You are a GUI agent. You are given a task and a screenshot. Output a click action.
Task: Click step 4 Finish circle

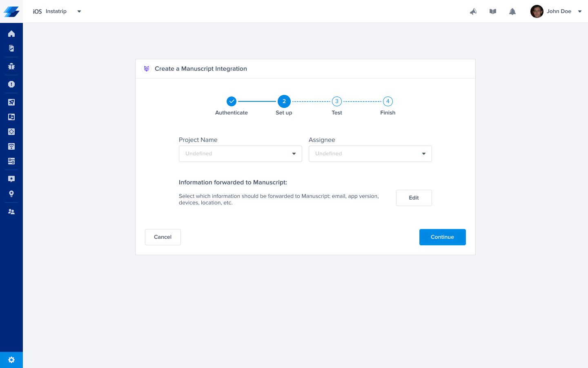pyautogui.click(x=388, y=101)
